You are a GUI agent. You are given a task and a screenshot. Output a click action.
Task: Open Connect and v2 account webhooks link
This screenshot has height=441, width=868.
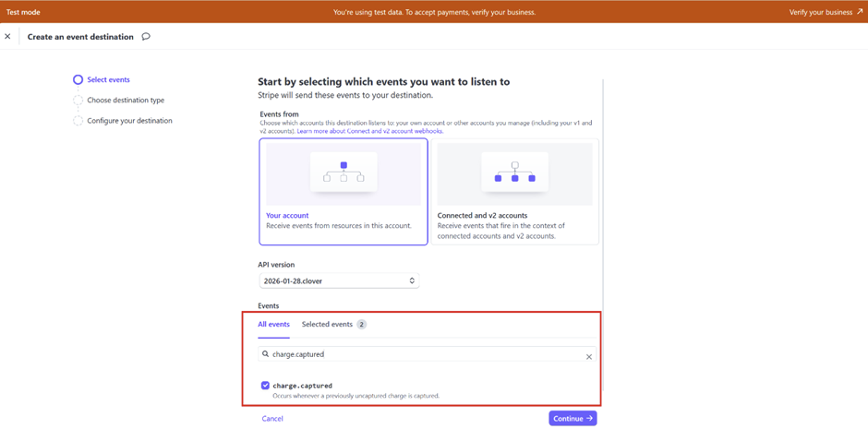pos(369,131)
